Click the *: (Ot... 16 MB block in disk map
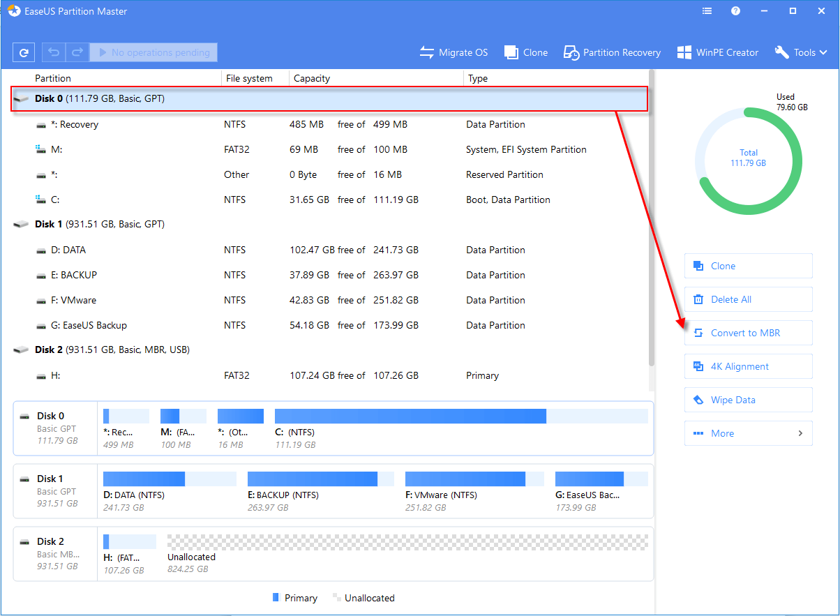 pos(241,428)
